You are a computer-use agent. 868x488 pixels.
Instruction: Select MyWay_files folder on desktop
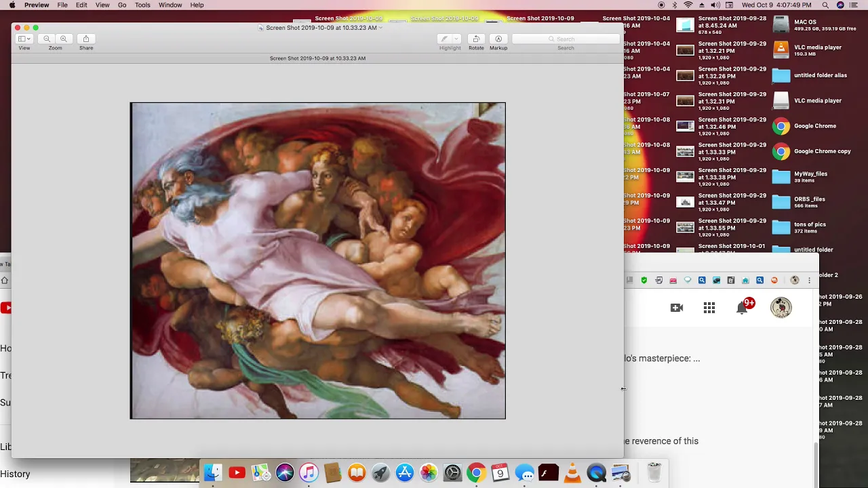pyautogui.click(x=781, y=176)
